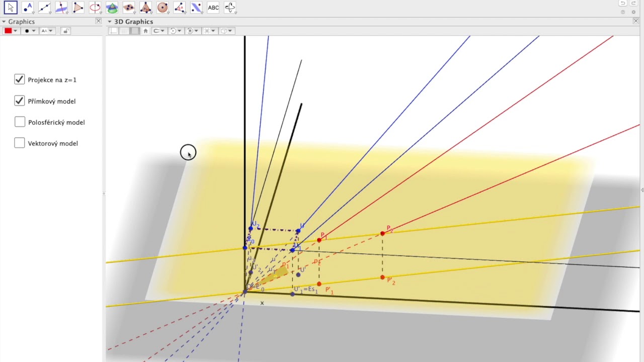Uncheck the 'Projekce na z=1' checkbox

point(20,79)
